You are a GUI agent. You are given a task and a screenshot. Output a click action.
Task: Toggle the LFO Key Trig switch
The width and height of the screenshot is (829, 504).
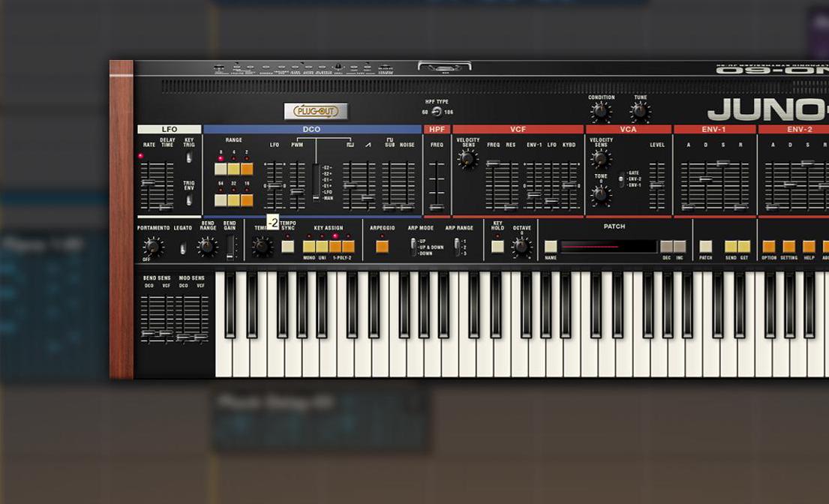pyautogui.click(x=189, y=157)
